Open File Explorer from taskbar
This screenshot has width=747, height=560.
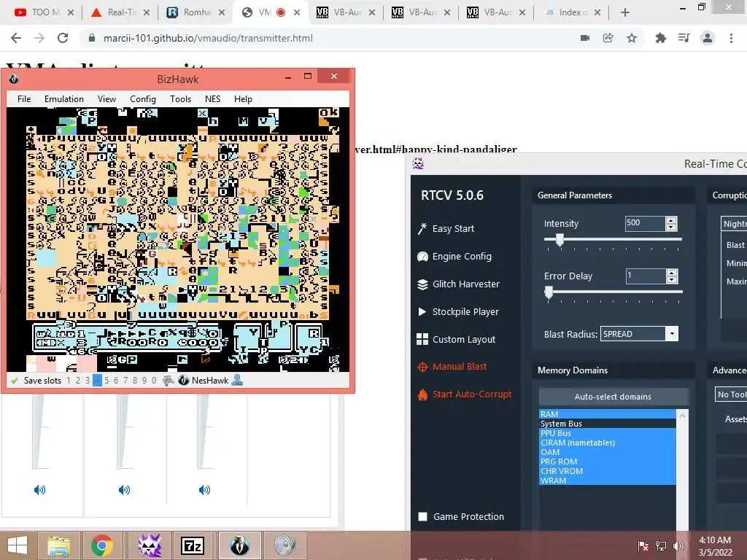(x=58, y=545)
